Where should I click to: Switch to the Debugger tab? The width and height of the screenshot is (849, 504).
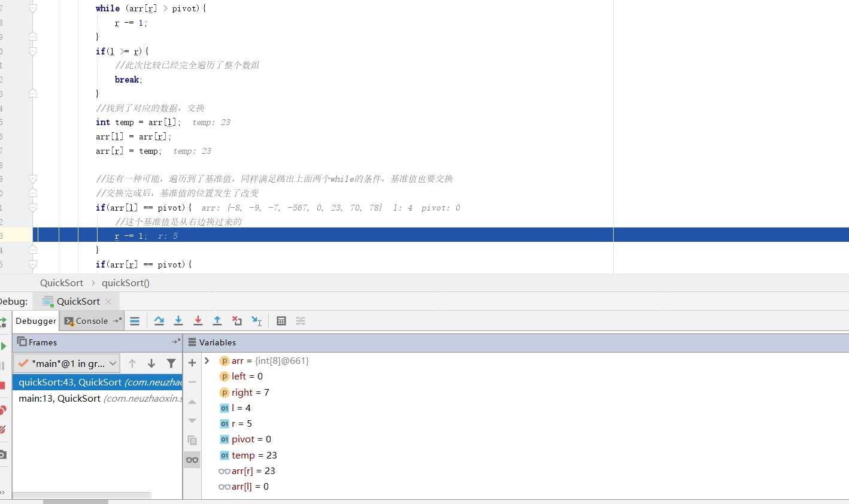(x=36, y=321)
